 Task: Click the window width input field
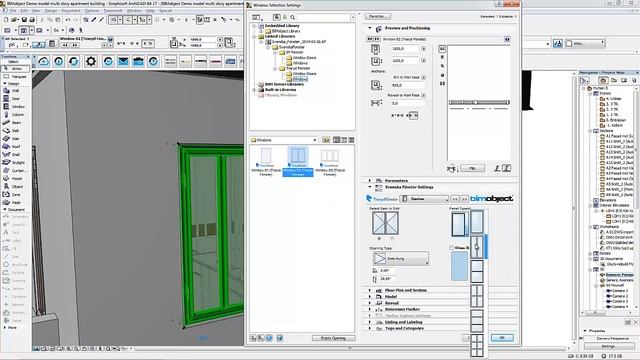[405, 49]
